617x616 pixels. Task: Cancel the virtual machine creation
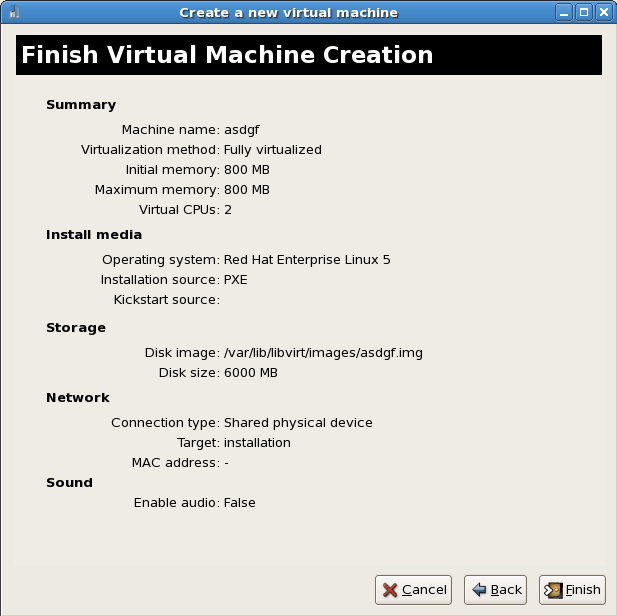413,590
